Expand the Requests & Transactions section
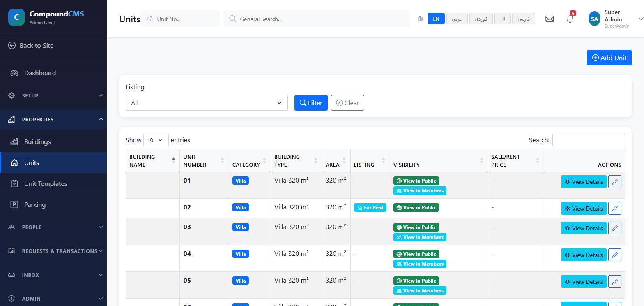Image resolution: width=644 pixels, height=306 pixels. click(53, 251)
